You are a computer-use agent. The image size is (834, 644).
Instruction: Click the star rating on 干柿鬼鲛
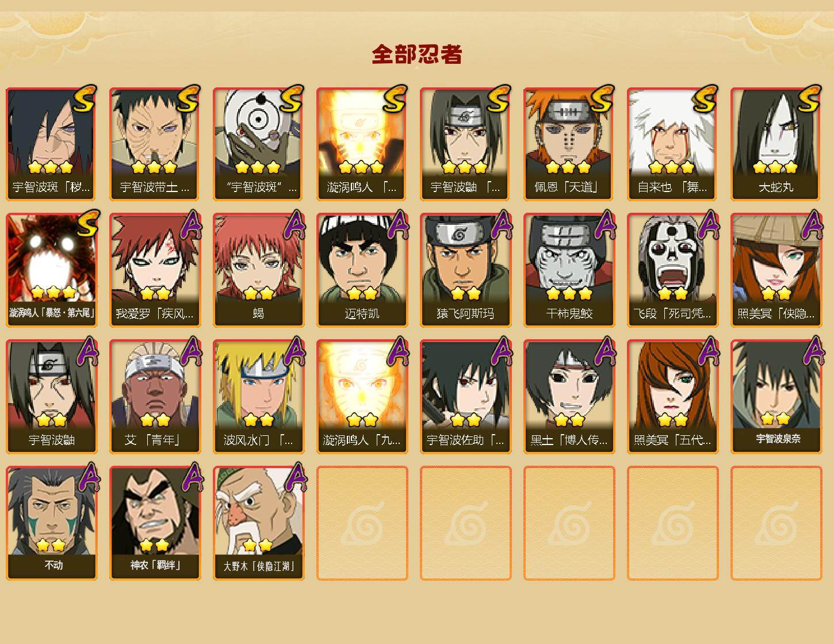pos(569,293)
